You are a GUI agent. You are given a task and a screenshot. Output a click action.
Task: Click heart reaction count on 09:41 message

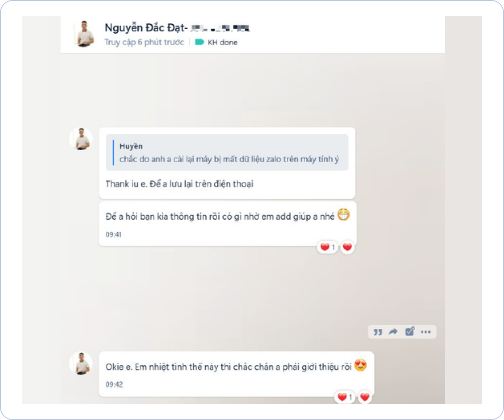pyautogui.click(x=328, y=247)
